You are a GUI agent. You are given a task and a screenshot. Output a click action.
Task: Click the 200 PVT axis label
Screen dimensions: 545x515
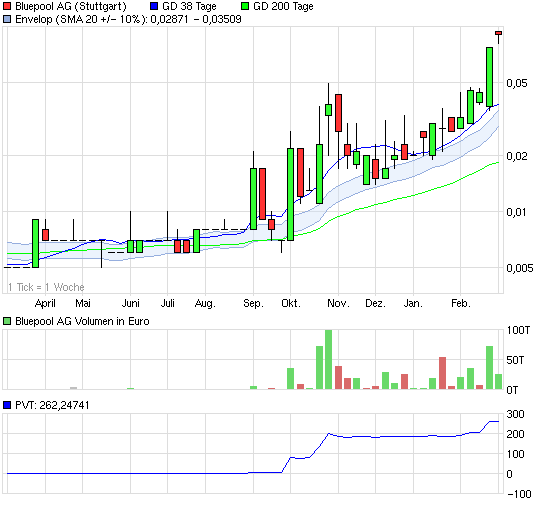point(515,434)
